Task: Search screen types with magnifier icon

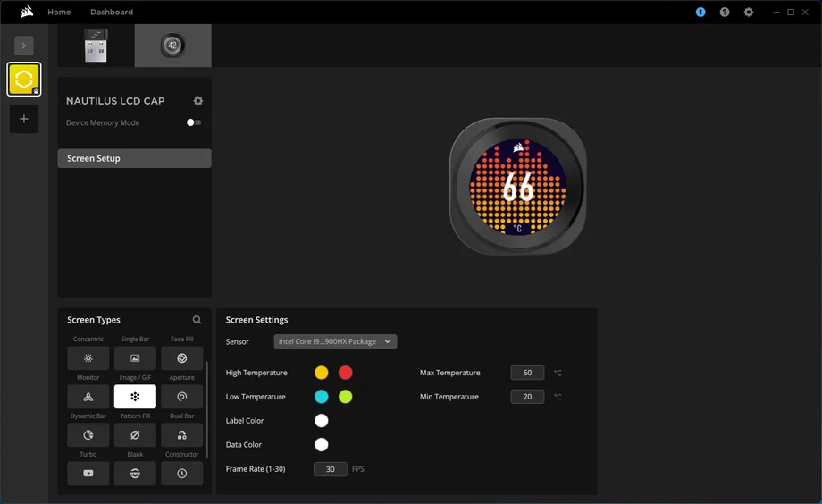Action: tap(197, 320)
